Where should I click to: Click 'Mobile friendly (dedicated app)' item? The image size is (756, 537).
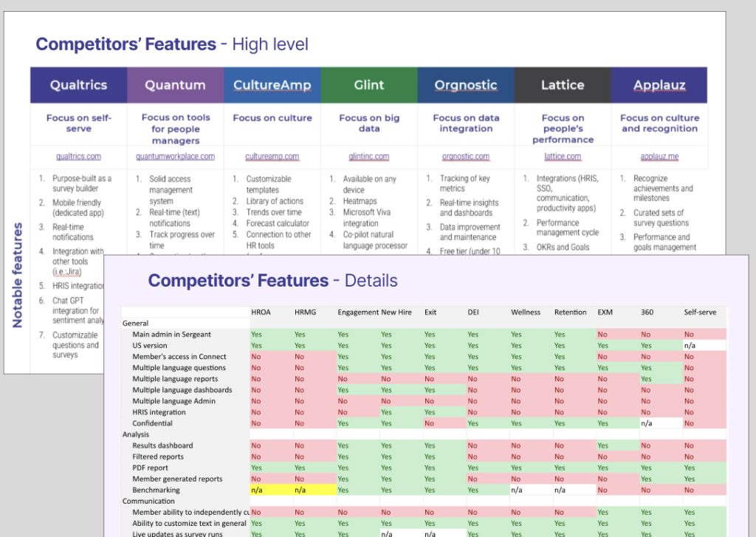78,208
